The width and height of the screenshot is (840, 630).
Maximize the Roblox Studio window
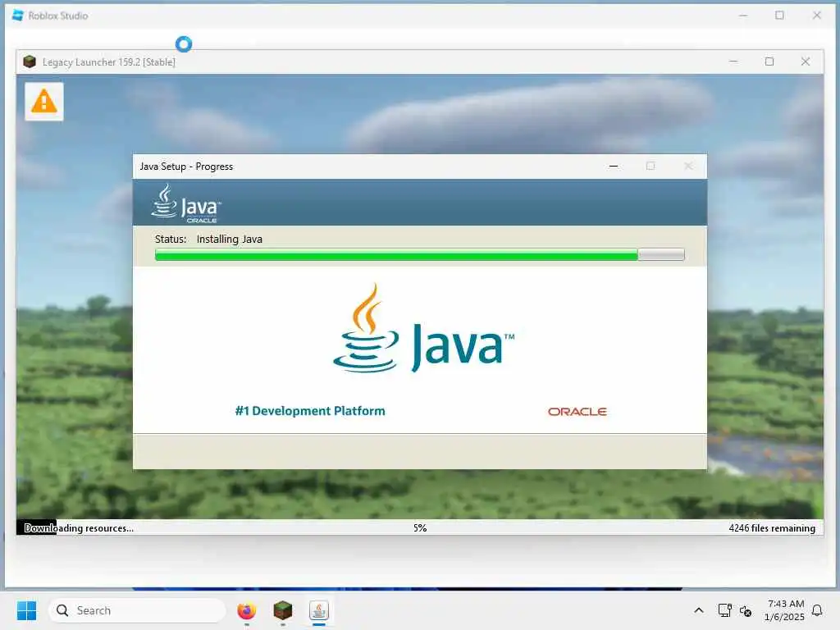click(x=779, y=16)
